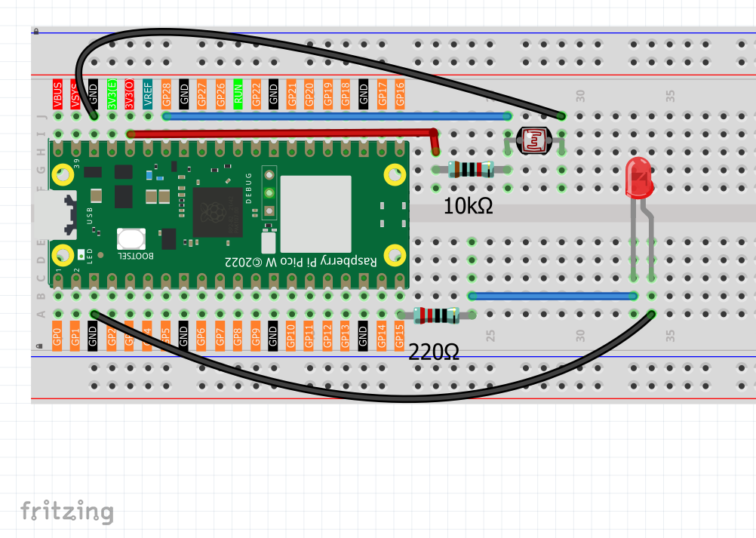Click the short blue wire near the LED

pos(553,296)
